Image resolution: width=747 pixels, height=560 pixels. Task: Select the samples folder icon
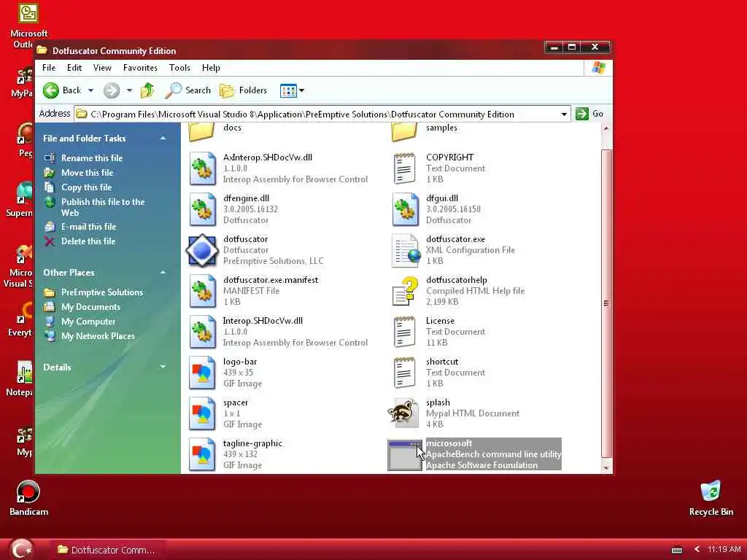click(x=404, y=131)
